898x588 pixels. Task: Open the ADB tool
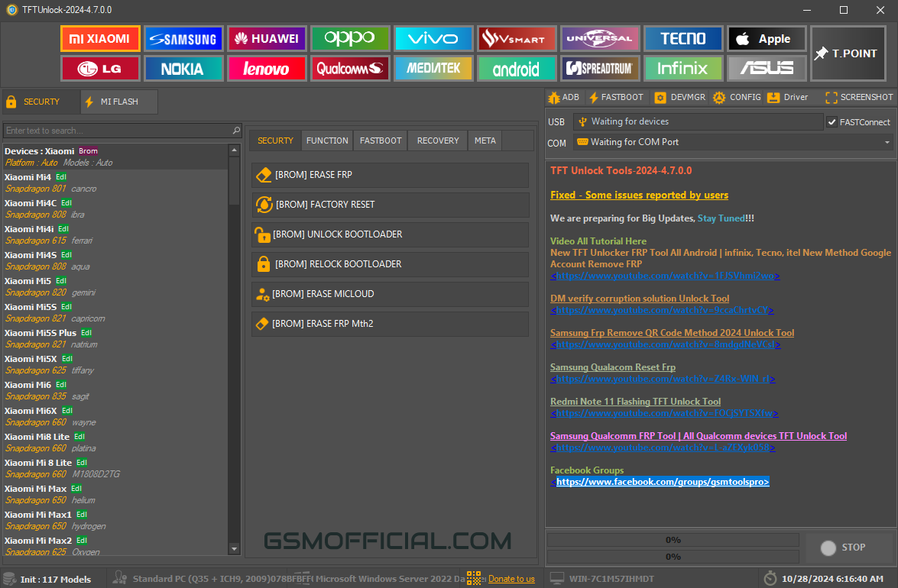(x=563, y=98)
